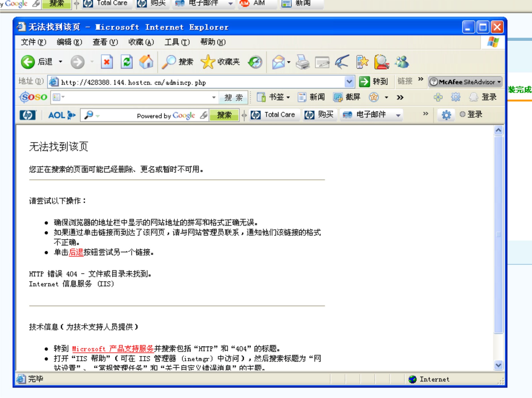Screen dimensions: 532x398
Task: Click the internet zone globe icon in the status bar
Action: (412, 379)
